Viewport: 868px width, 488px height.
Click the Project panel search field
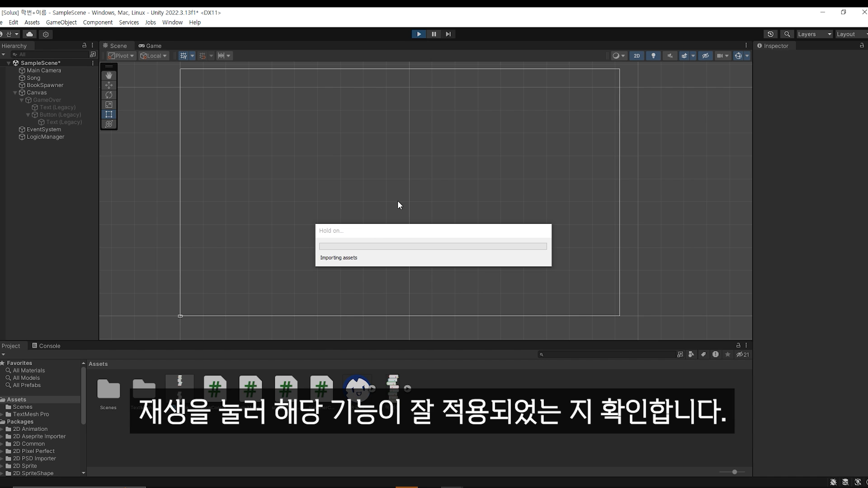[x=606, y=355]
